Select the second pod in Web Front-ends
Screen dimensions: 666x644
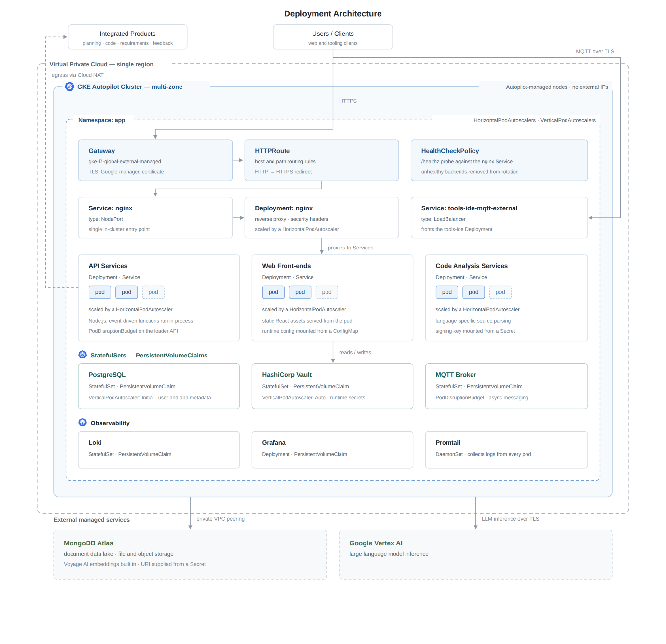300,292
